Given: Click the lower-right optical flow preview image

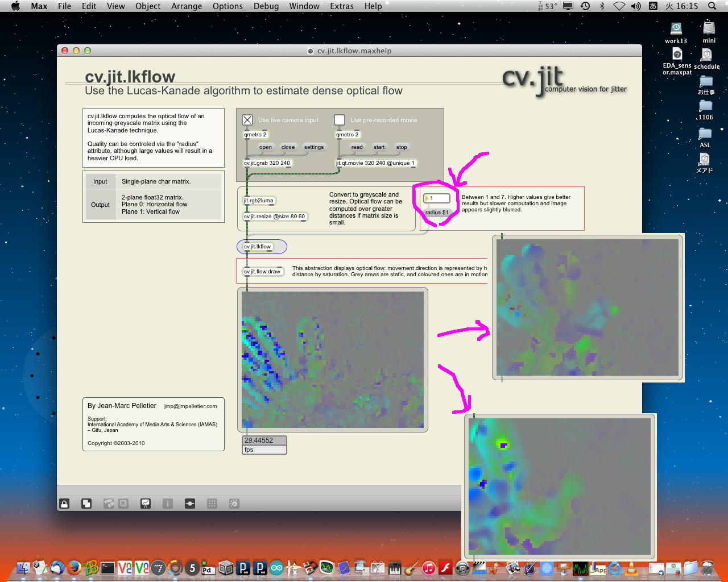Looking at the screenshot, I should [x=560, y=487].
